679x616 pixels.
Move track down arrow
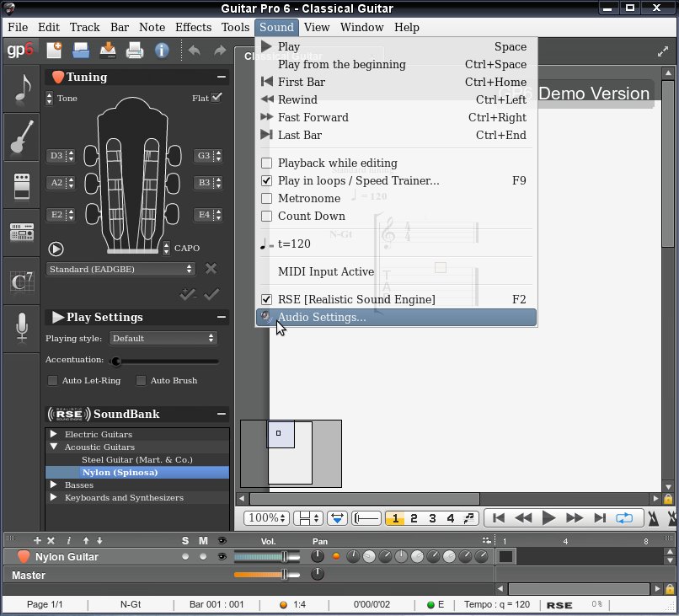[x=99, y=540]
